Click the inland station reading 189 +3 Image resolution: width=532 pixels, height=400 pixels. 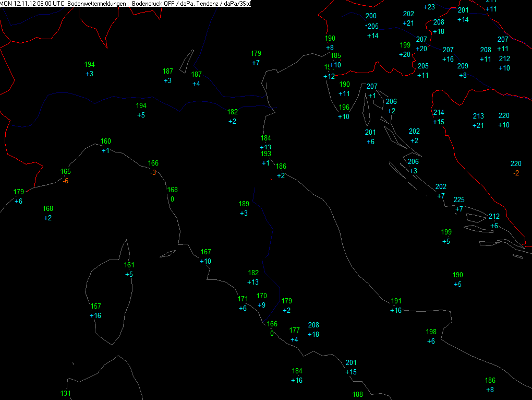pos(244,208)
